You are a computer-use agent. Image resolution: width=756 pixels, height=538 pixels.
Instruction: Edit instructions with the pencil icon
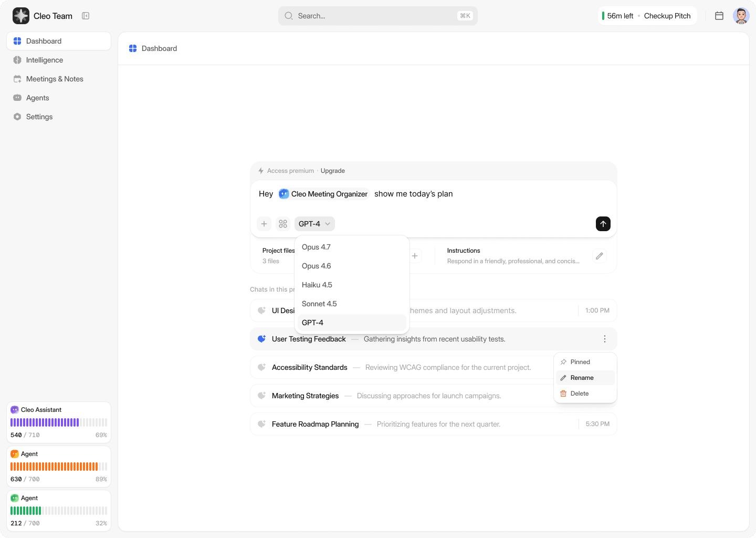tap(600, 256)
